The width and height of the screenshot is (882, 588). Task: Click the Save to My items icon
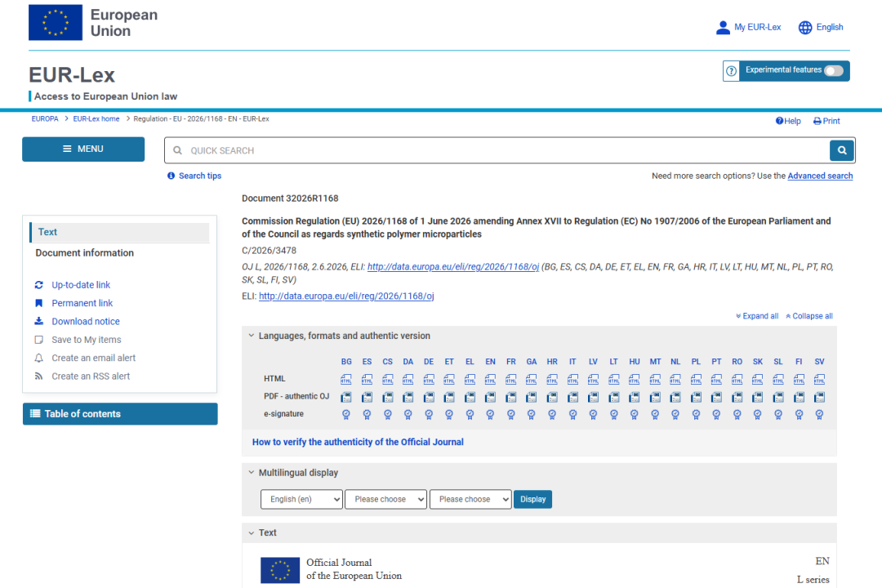point(39,339)
